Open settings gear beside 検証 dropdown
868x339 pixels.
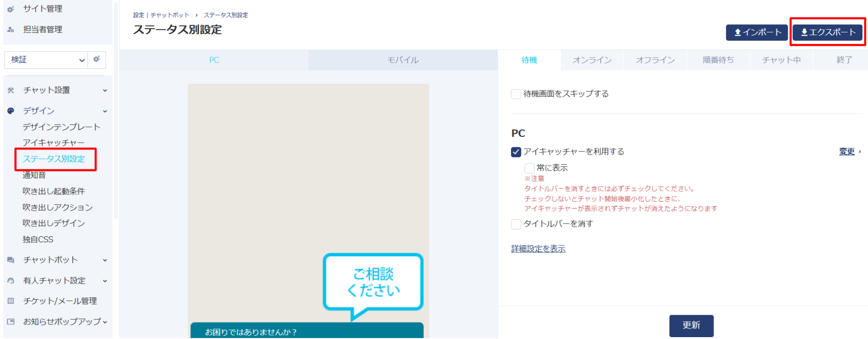point(97,59)
